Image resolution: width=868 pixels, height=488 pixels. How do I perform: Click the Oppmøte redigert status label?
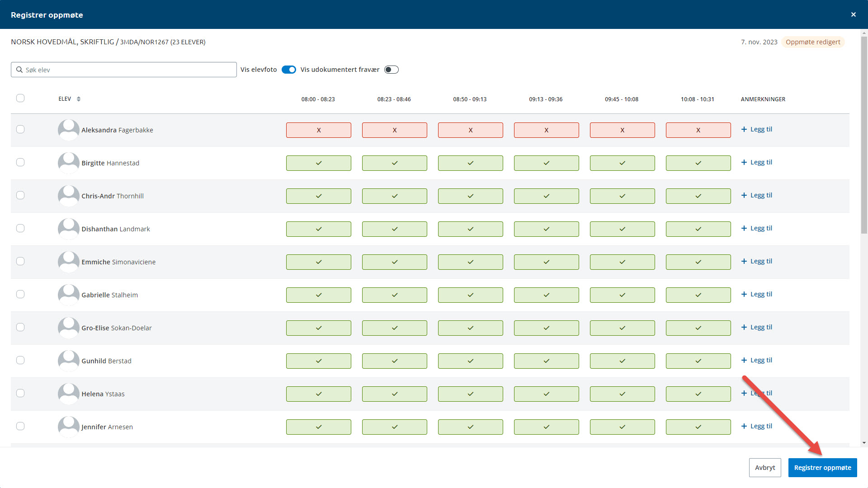[x=813, y=42]
